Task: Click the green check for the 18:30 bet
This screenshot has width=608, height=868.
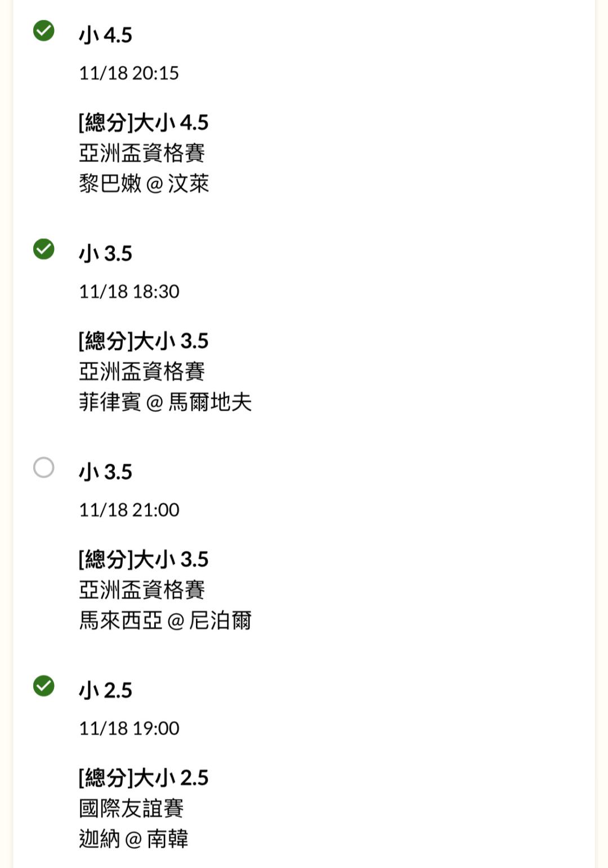Action: pyautogui.click(x=44, y=249)
